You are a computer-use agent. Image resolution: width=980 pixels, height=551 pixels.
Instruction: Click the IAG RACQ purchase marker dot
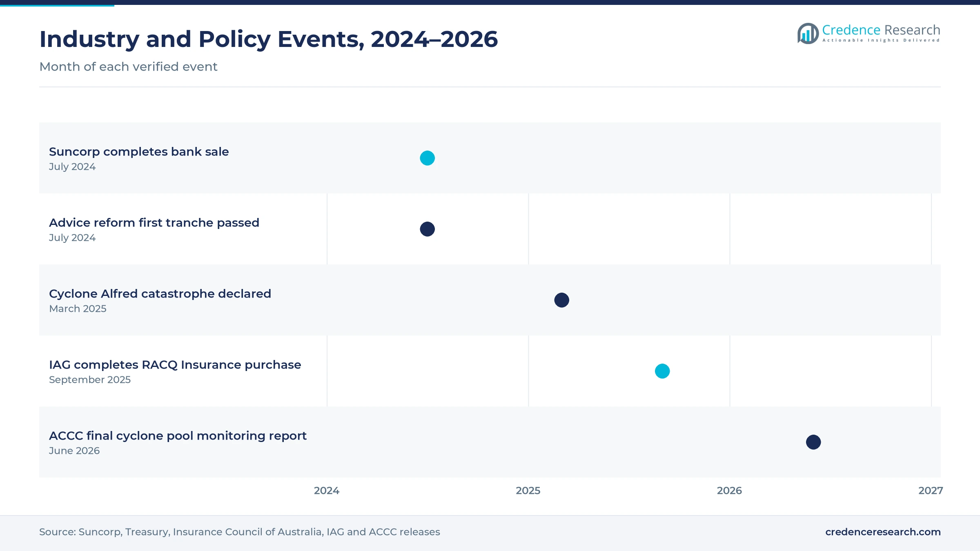[662, 371]
